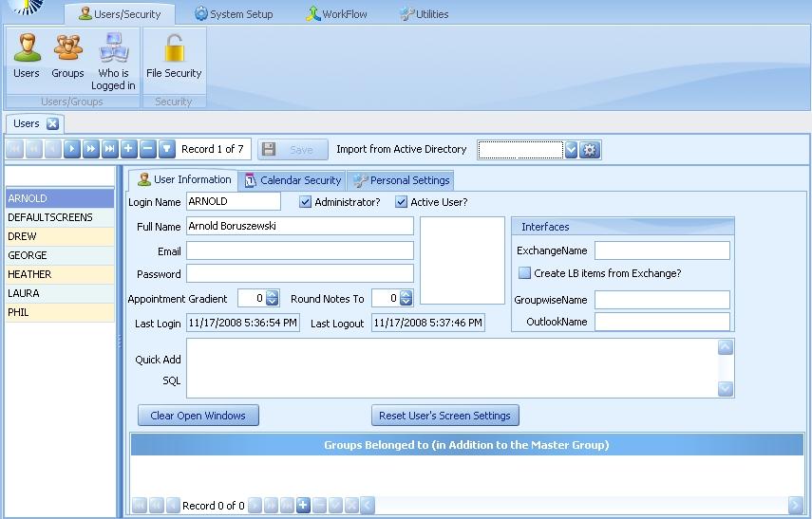Open the Groups ribbon icon
Viewport: 812px width, 519px height.
tap(67, 56)
